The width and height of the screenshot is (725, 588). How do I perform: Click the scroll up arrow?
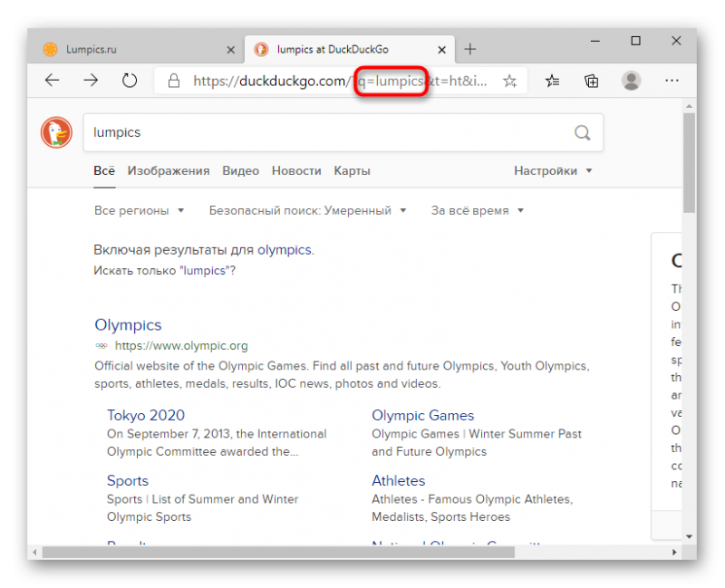(x=690, y=106)
